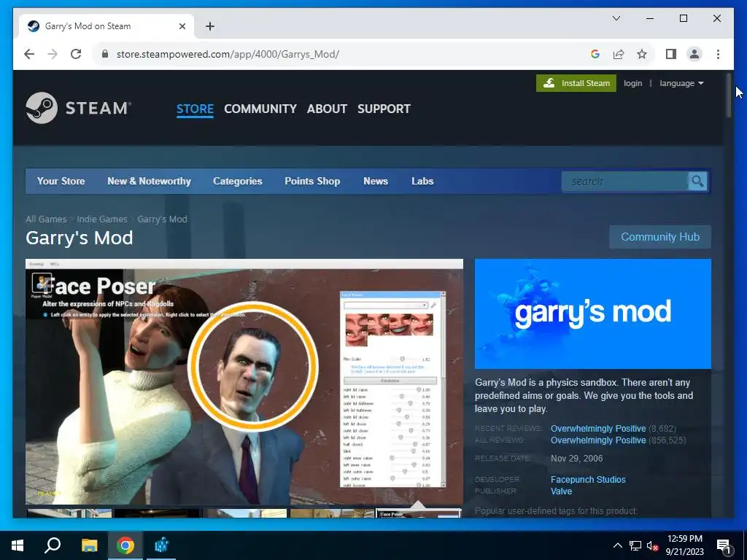Click the Face Poser main screenshot
747x560 pixels.
click(244, 381)
